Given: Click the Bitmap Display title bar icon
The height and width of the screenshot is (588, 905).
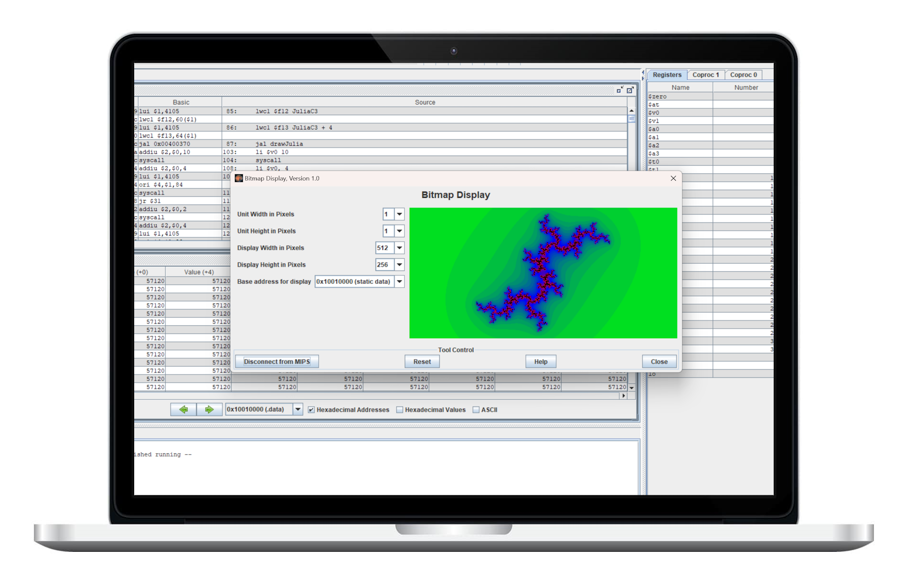Looking at the screenshot, I should [239, 178].
